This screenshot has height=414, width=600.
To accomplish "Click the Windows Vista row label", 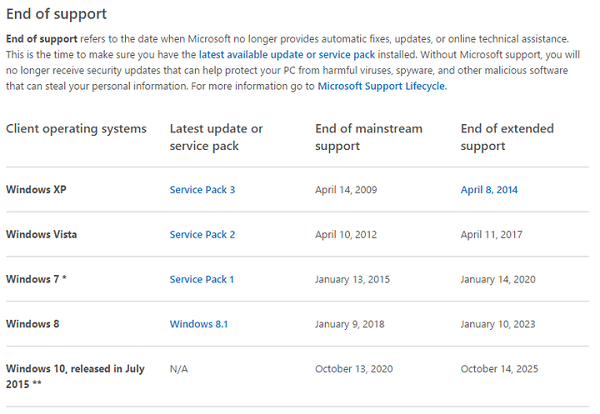I will 41,234.
